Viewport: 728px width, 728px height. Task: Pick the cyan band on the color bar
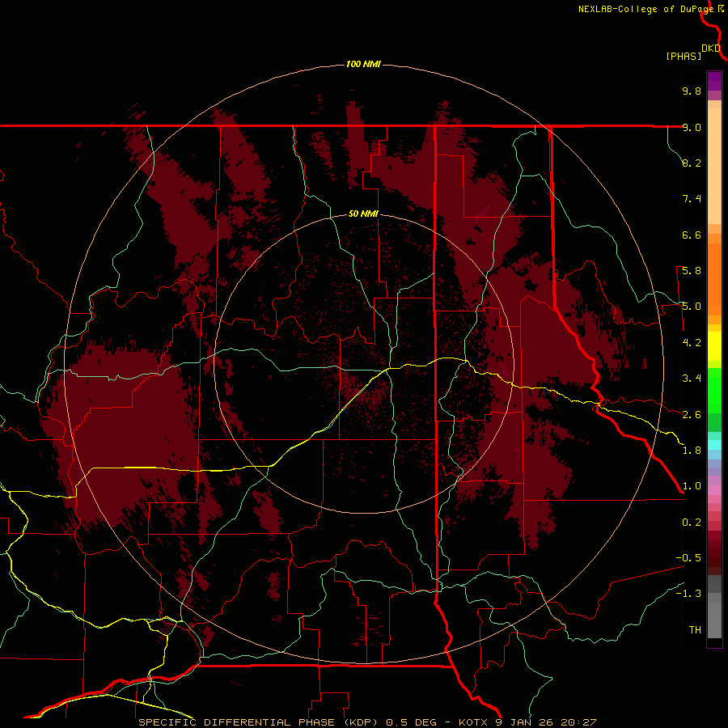pyautogui.click(x=714, y=445)
